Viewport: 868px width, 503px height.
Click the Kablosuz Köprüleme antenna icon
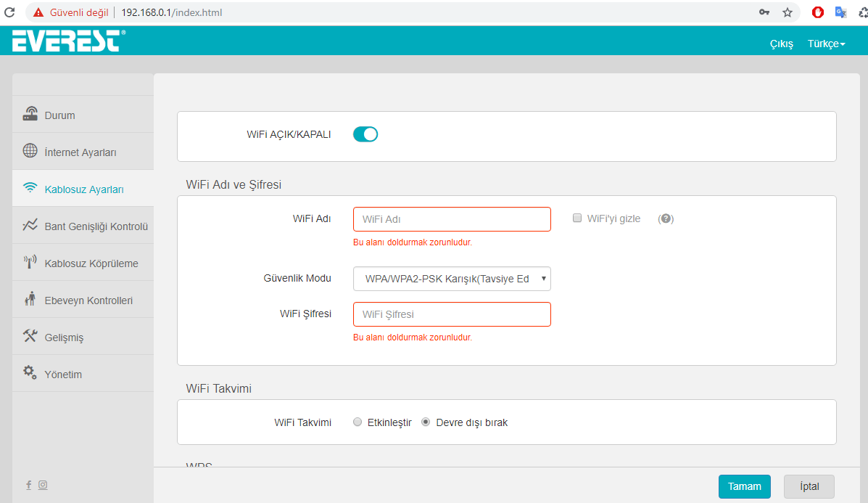pyautogui.click(x=30, y=263)
